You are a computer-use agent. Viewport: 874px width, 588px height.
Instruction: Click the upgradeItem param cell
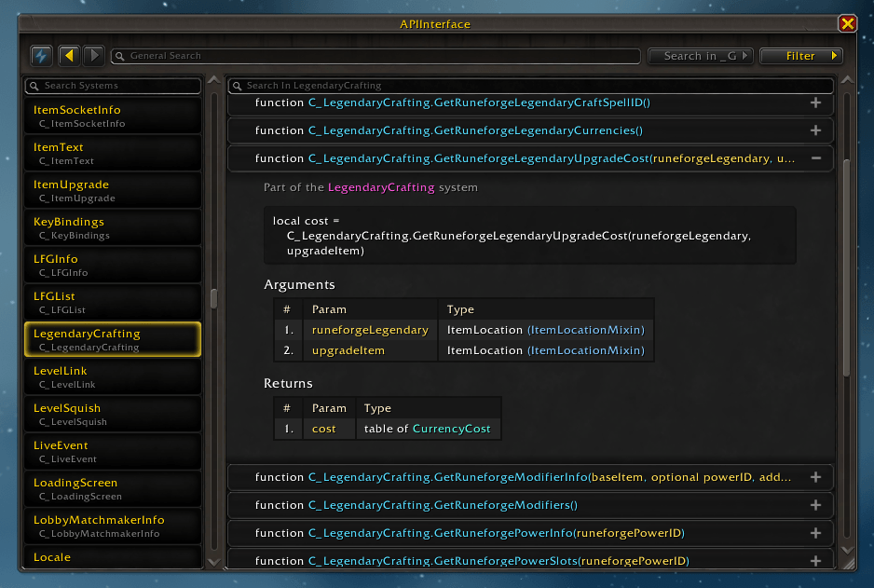(x=370, y=350)
